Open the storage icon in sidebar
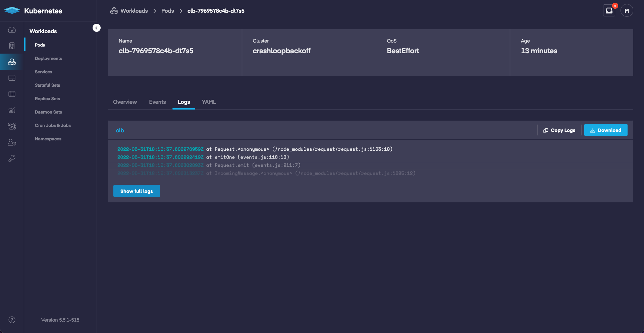Viewport: 644px width, 333px height. click(x=12, y=78)
